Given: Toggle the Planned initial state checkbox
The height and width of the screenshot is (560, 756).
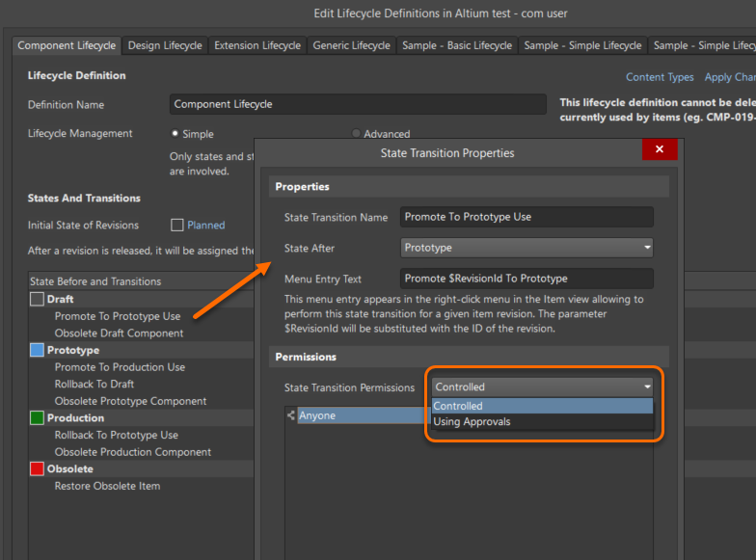Looking at the screenshot, I should (x=177, y=226).
